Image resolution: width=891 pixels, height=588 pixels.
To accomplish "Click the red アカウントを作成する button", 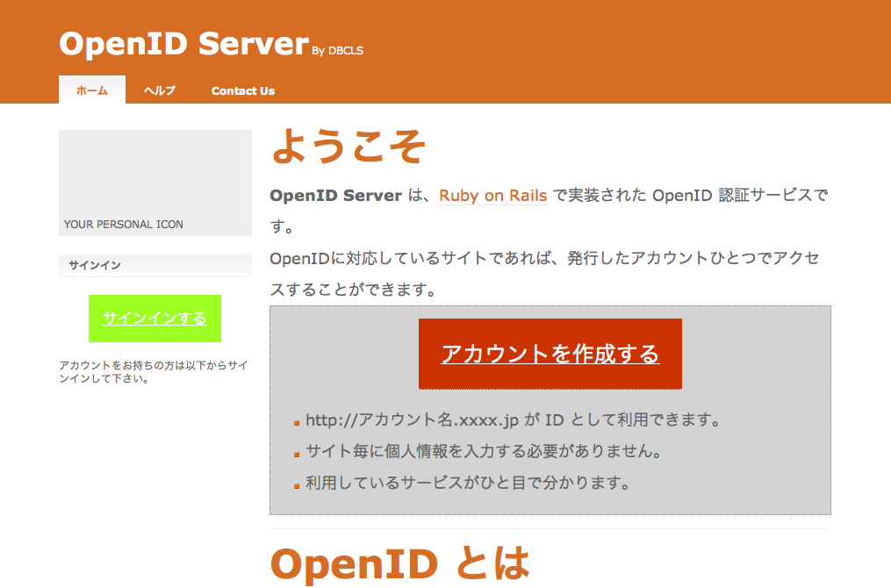I will [550, 354].
